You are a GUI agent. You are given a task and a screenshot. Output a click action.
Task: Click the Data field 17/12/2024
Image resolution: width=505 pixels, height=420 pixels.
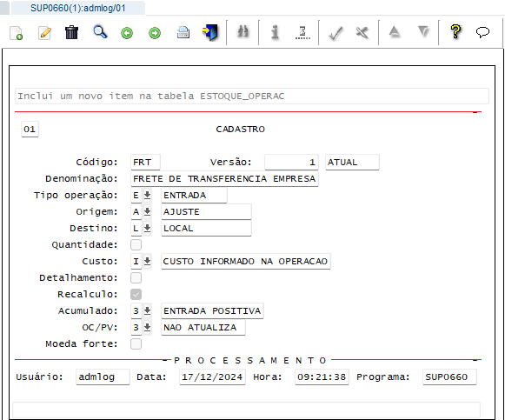point(212,377)
